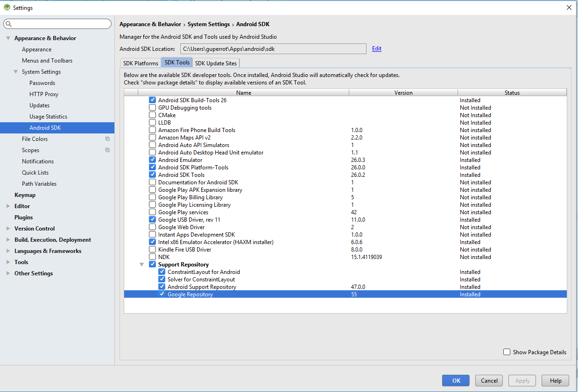The image size is (578, 392).
Task: Open the Appearance settings page
Action: 36,49
